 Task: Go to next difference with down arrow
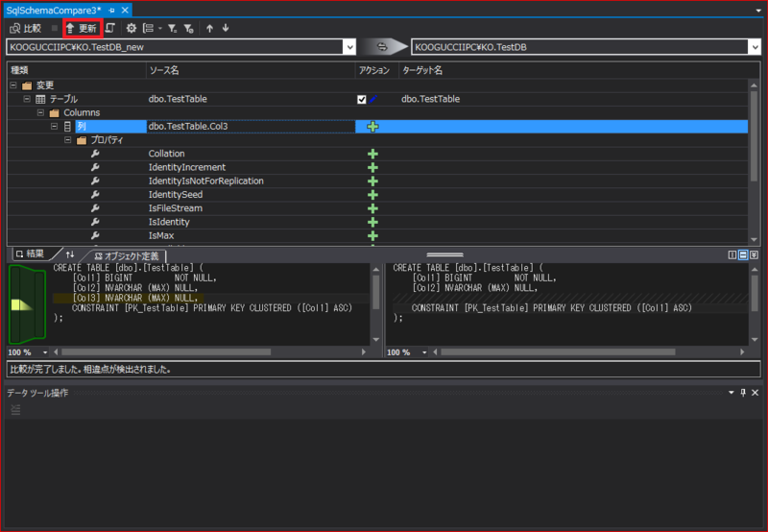225,28
